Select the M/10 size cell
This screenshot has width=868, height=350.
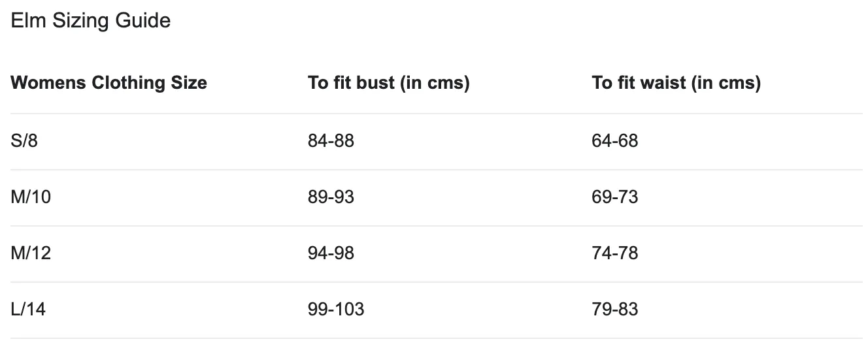coord(31,197)
